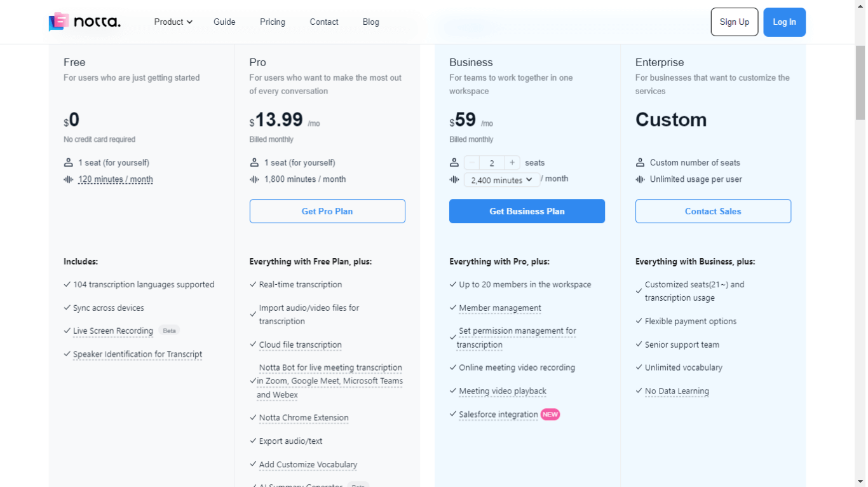Image resolution: width=868 pixels, height=487 pixels.
Task: Click the '$13.99' Pro price
Action: click(276, 120)
